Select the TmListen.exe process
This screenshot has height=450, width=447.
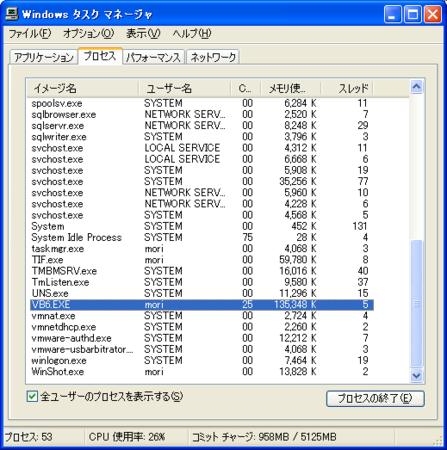click(x=202, y=282)
